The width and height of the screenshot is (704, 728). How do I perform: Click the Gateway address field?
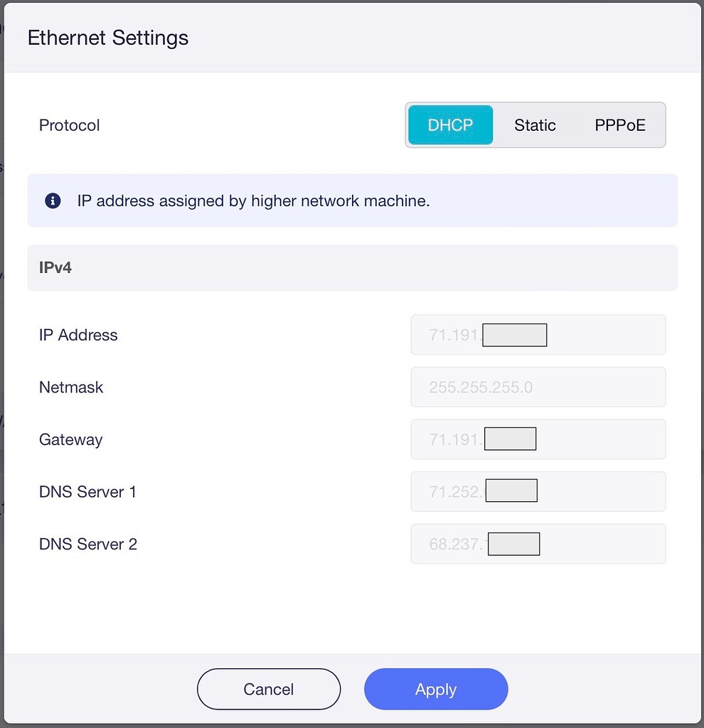point(538,439)
